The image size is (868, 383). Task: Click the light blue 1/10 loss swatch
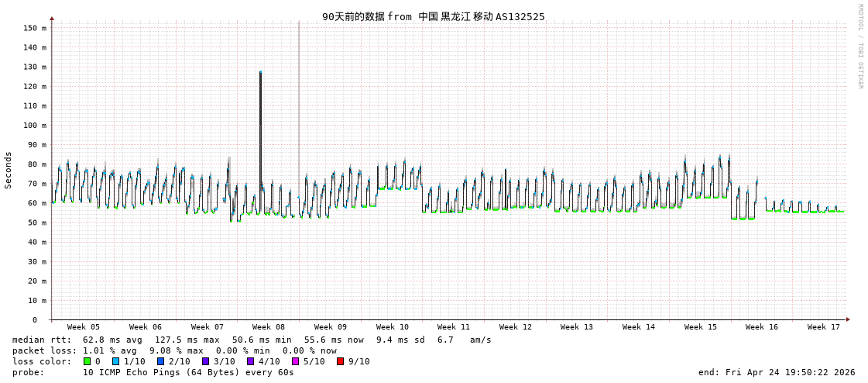click(116, 361)
